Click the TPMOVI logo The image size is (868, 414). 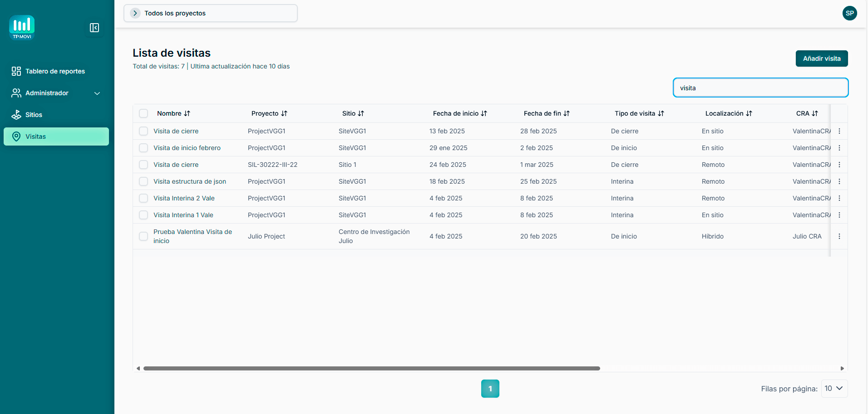click(21, 27)
